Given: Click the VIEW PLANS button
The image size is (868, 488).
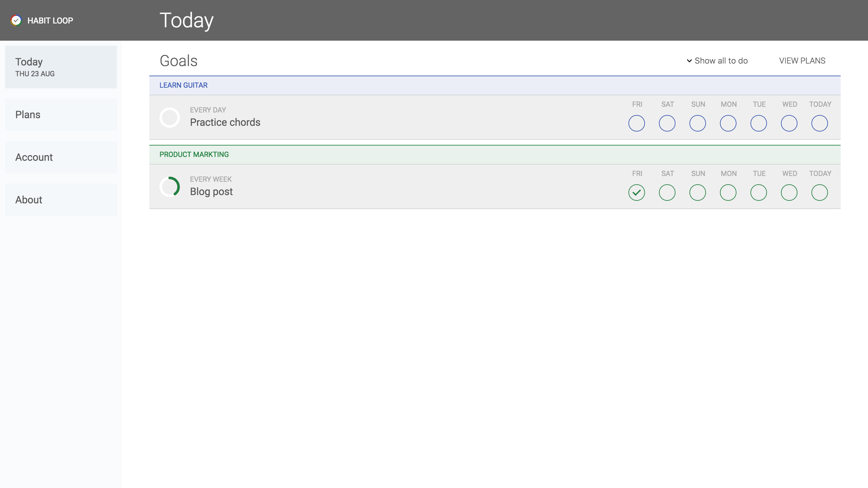Looking at the screenshot, I should [x=802, y=61].
